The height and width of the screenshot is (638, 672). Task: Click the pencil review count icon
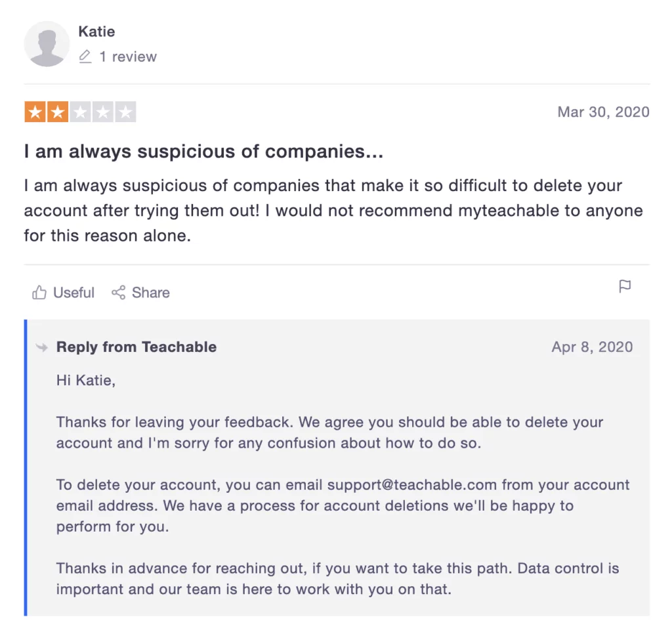[x=85, y=56]
